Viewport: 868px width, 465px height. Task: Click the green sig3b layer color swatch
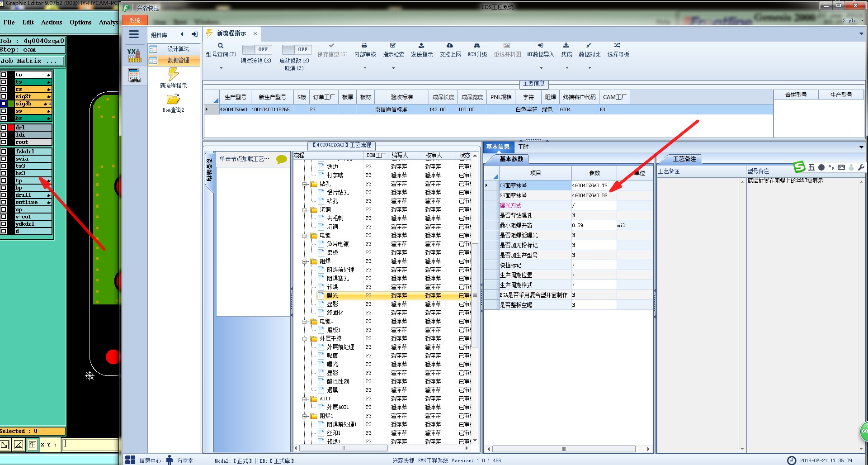click(x=11, y=104)
